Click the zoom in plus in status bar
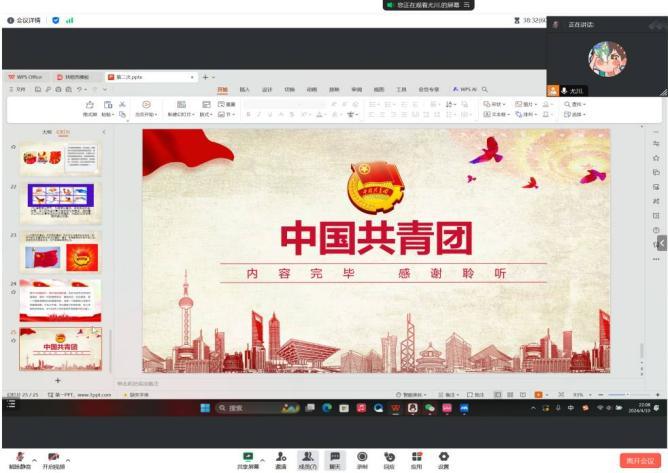The width and height of the screenshot is (668, 473). tap(657, 395)
